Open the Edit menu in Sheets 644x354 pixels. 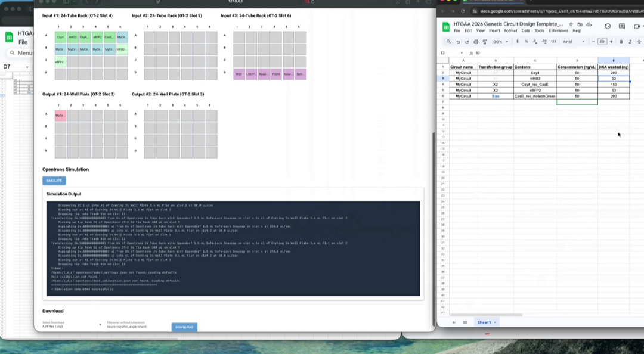pyautogui.click(x=468, y=31)
